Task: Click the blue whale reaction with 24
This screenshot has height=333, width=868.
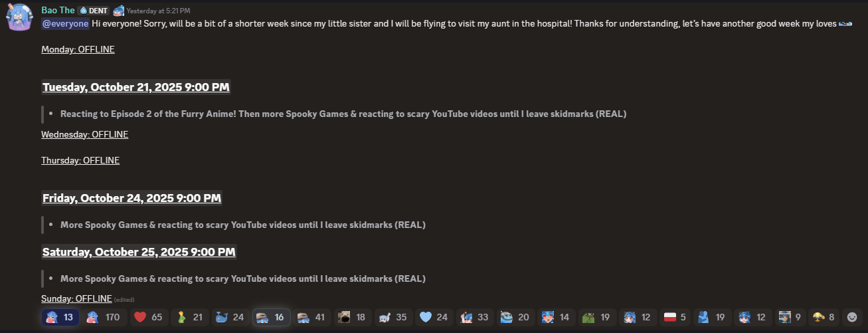Action: pos(230,317)
